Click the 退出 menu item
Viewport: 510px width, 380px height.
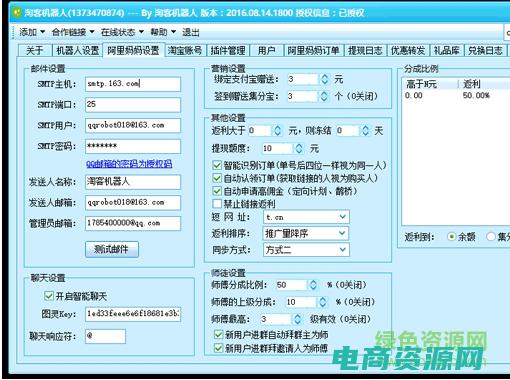pos(191,32)
